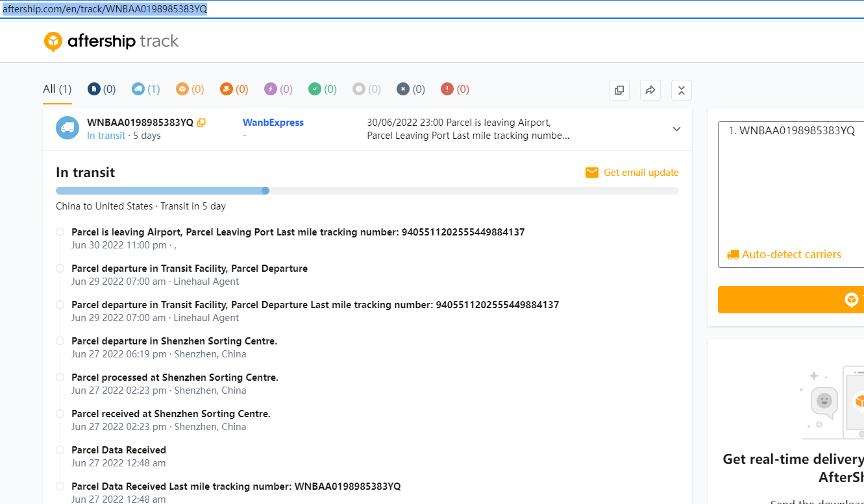Click the copy all tracking numbers button
Screen dimensions: 864x504
619,90
